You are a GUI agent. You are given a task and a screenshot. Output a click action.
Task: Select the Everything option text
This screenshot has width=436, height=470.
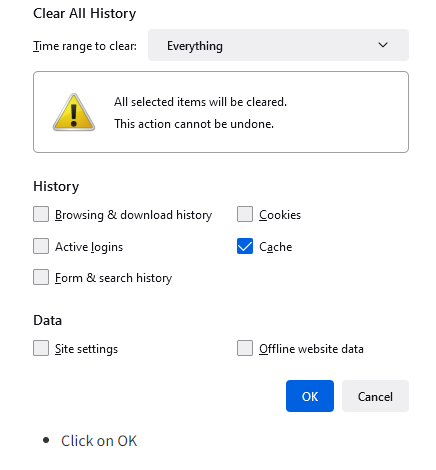pos(195,46)
